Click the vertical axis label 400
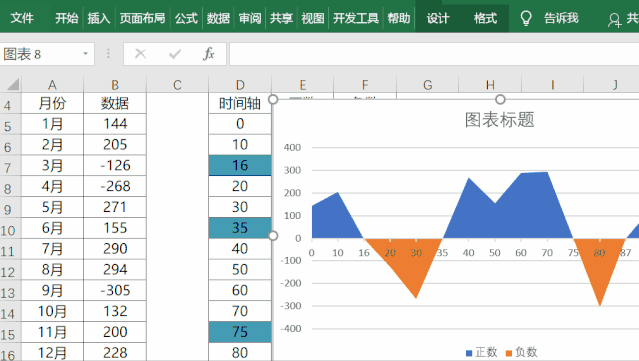 (x=293, y=147)
